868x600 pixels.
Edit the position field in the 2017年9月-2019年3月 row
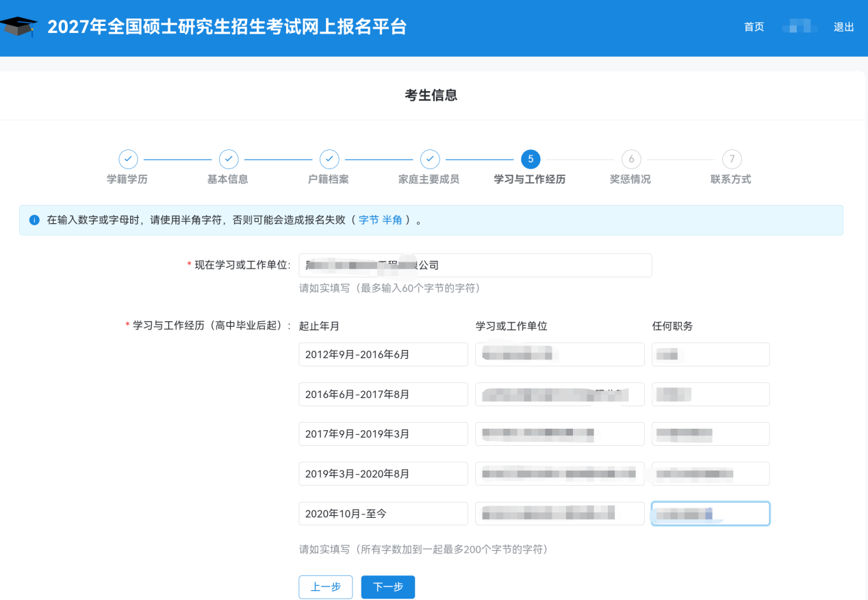coord(711,434)
